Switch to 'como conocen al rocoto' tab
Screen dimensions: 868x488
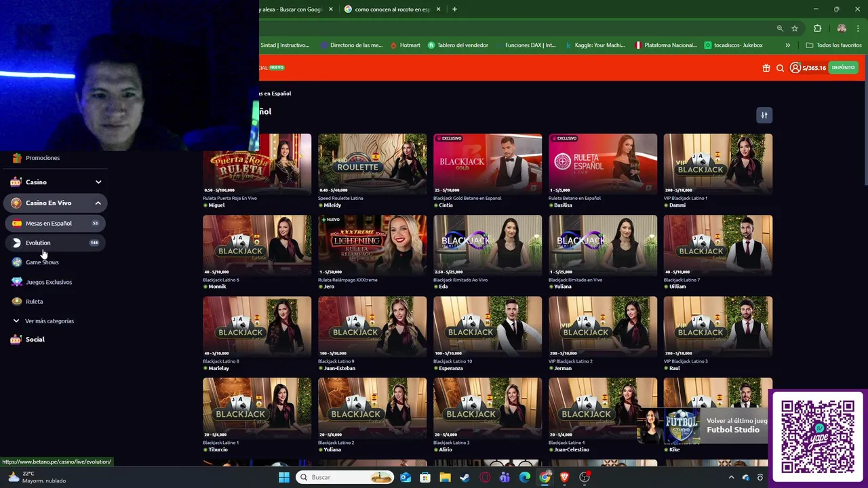391,9
